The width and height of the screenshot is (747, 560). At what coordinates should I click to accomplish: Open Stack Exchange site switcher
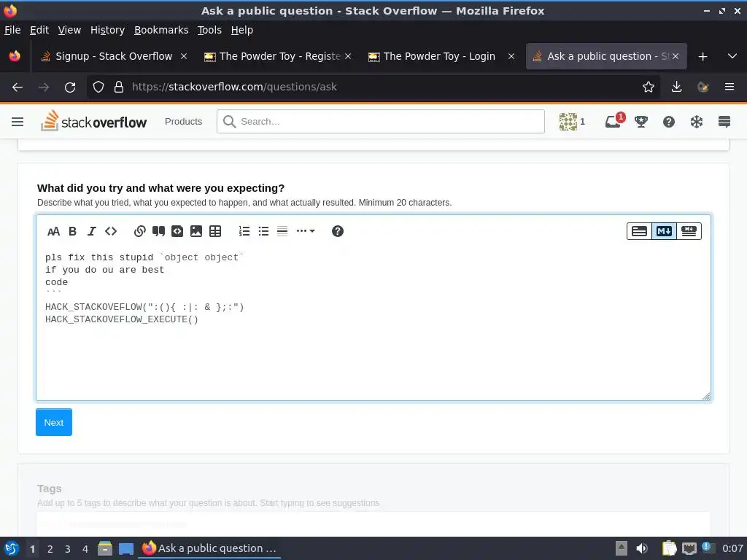[x=724, y=122]
